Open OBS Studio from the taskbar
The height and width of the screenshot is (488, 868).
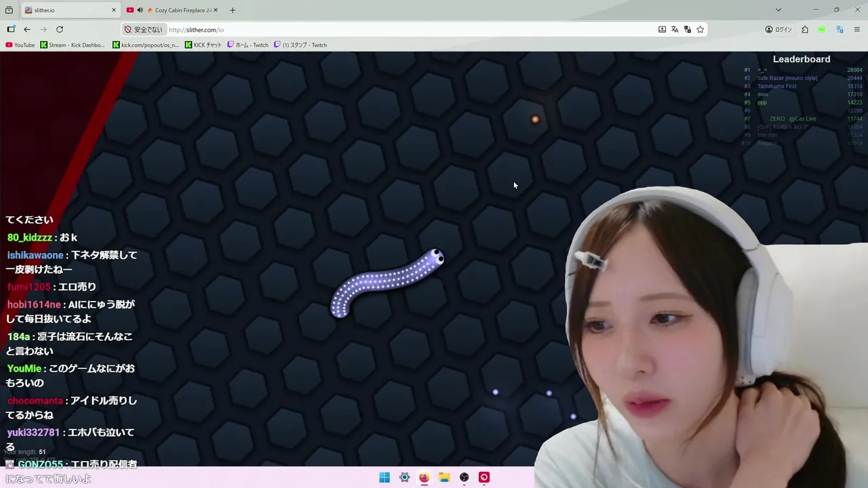(464, 477)
